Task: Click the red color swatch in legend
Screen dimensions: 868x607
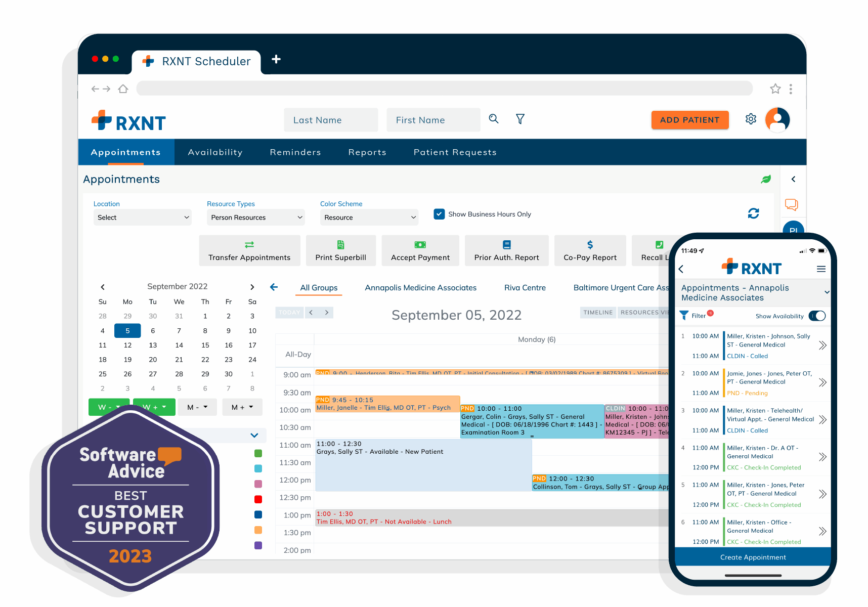Action: (x=258, y=499)
